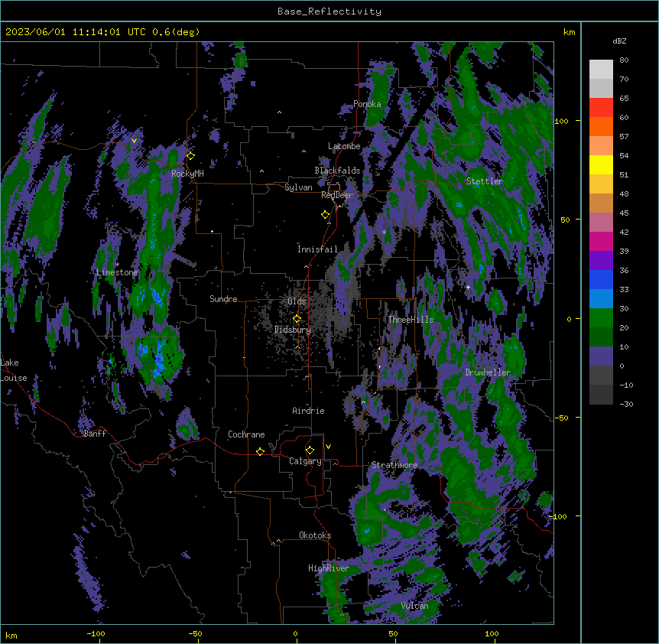Screen dimensions: 659x644
Task: Click the RedDeer city label
Action: point(337,195)
